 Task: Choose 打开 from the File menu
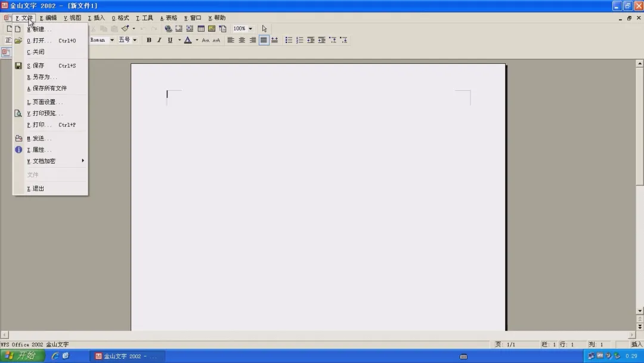[51, 41]
